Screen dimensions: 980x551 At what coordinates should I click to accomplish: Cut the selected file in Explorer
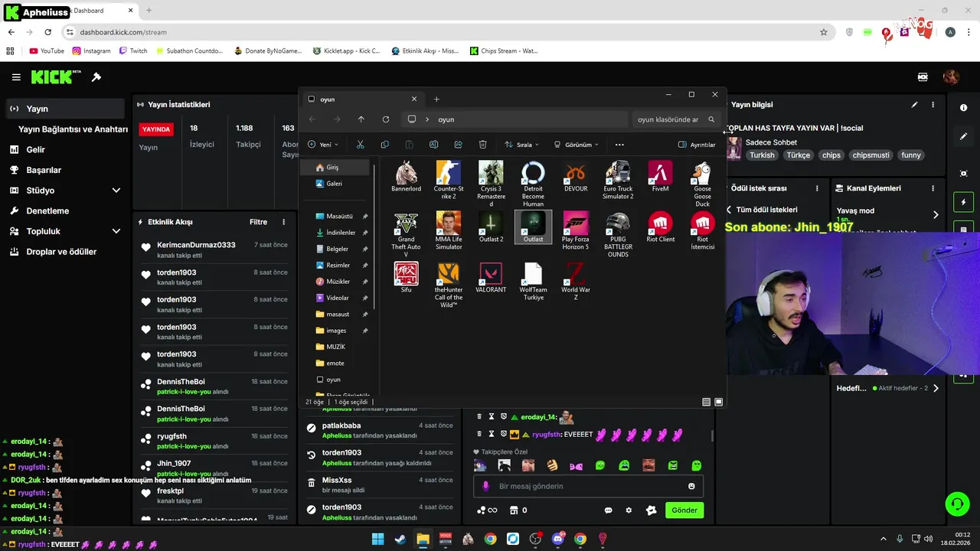(360, 145)
